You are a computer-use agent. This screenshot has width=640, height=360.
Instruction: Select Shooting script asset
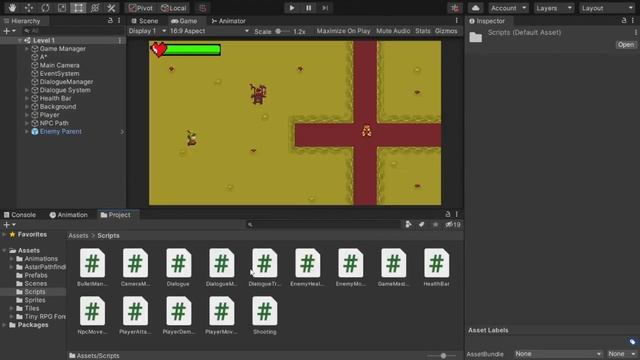[264, 316]
